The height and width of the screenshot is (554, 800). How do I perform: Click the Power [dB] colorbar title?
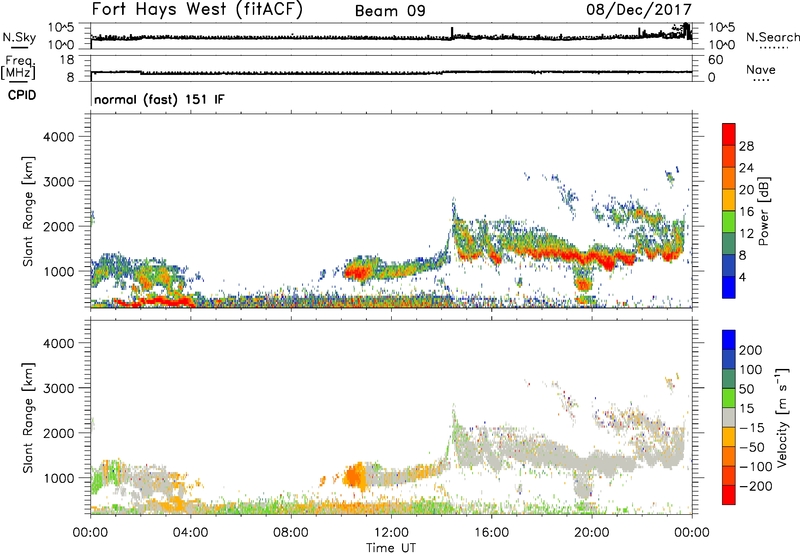pyautogui.click(x=763, y=211)
